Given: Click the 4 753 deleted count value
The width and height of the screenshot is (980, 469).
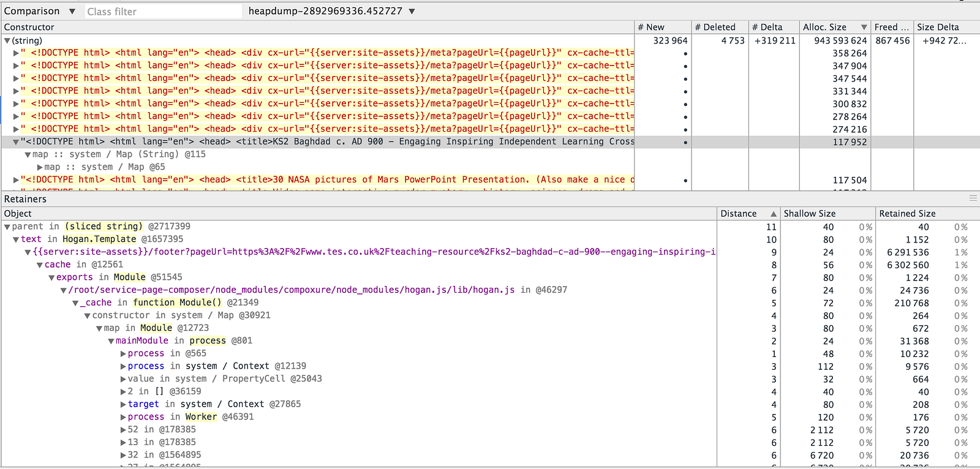Looking at the screenshot, I should [x=733, y=40].
